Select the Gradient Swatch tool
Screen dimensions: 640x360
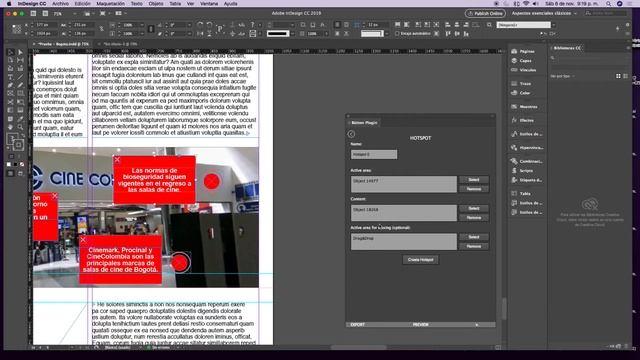click(x=11, y=110)
